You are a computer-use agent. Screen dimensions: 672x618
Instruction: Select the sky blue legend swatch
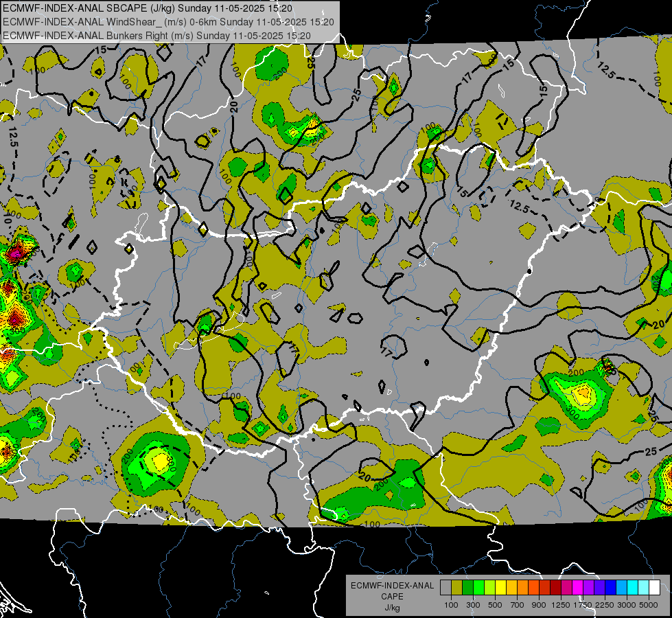[622, 588]
